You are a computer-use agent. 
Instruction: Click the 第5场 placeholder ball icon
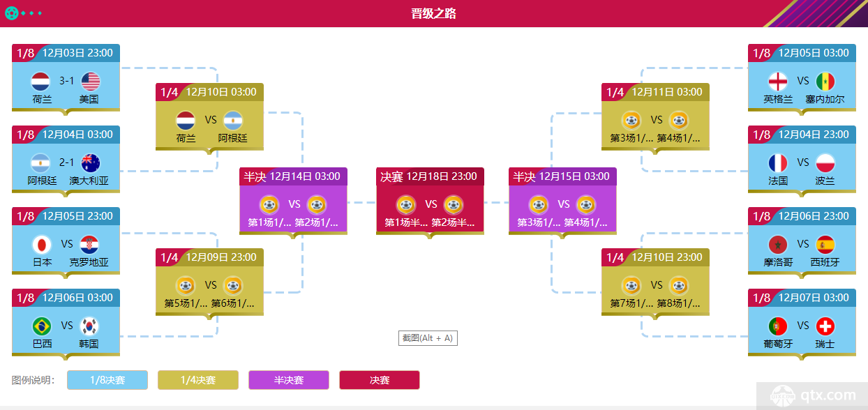[186, 285]
